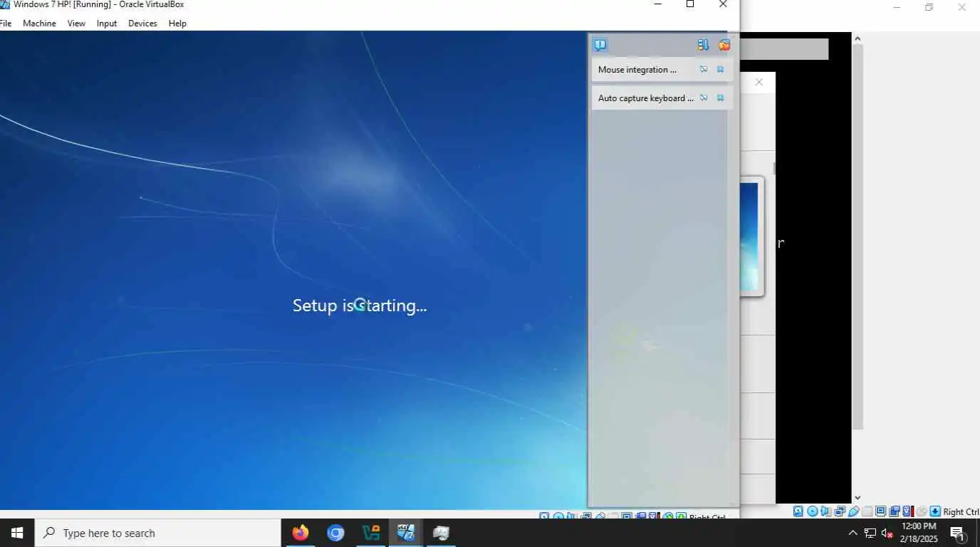Open the Action Center notification icon

click(x=958, y=533)
